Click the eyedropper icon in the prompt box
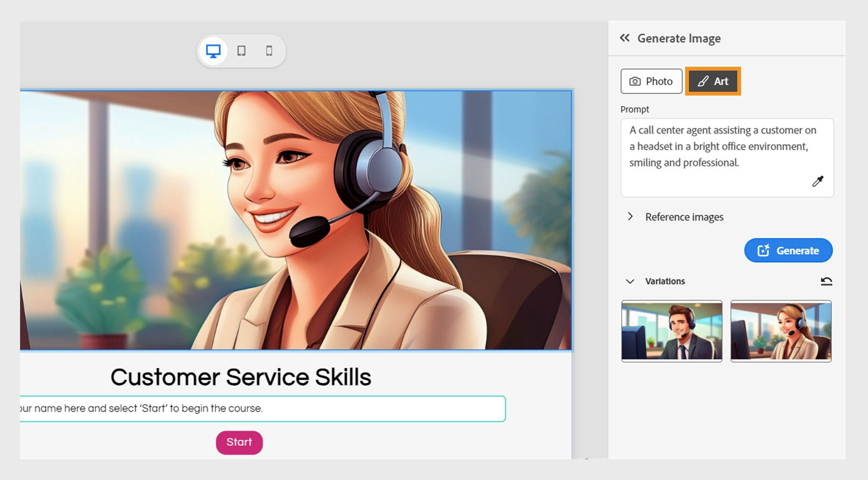868x480 pixels. point(818,181)
